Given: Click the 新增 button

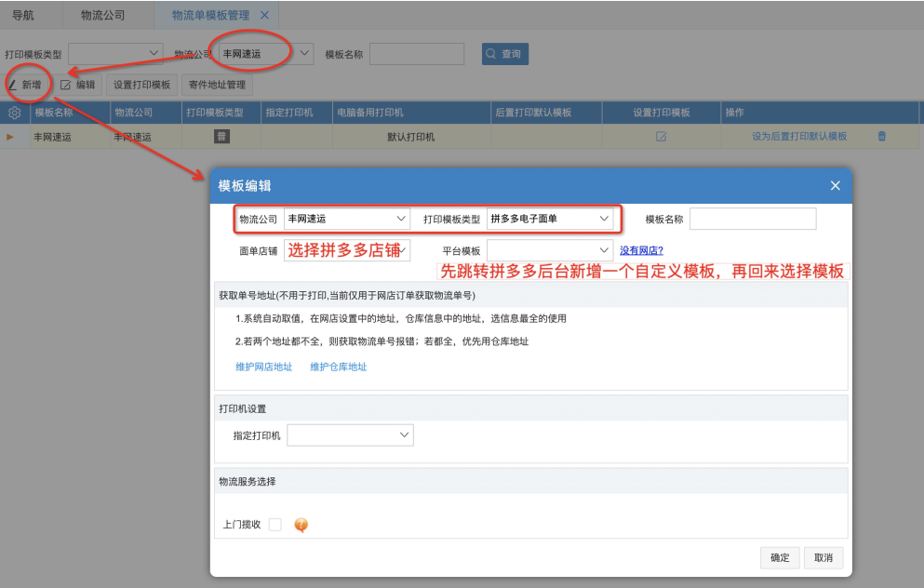Looking at the screenshot, I should click(25, 85).
